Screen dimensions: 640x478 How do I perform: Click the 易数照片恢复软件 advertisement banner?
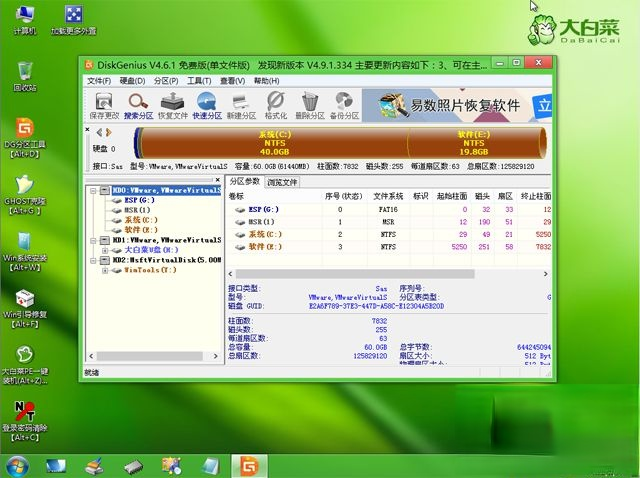point(457,106)
